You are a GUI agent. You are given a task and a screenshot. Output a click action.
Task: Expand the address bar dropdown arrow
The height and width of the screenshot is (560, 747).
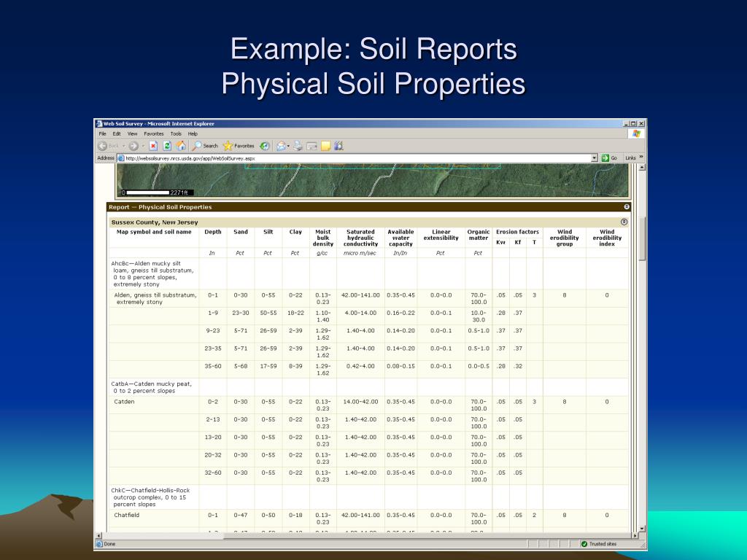[x=594, y=158]
